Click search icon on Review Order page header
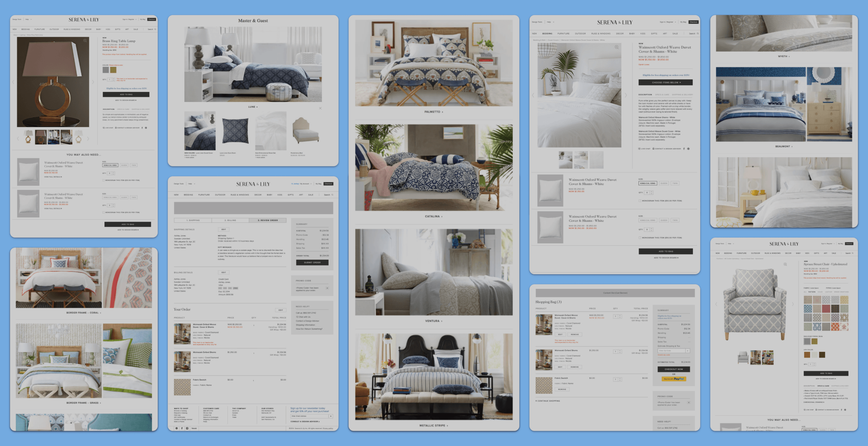 click(332, 195)
